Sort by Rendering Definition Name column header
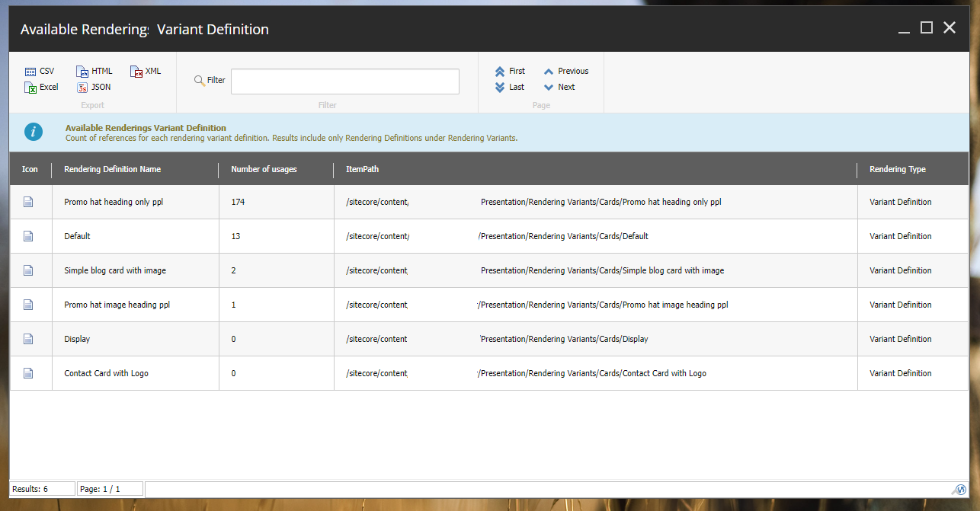The height and width of the screenshot is (511, 980). 113,169
